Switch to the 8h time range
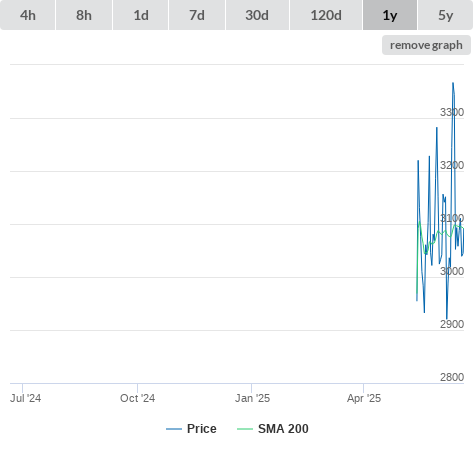Screen dimensions: 474x455 tap(84, 15)
